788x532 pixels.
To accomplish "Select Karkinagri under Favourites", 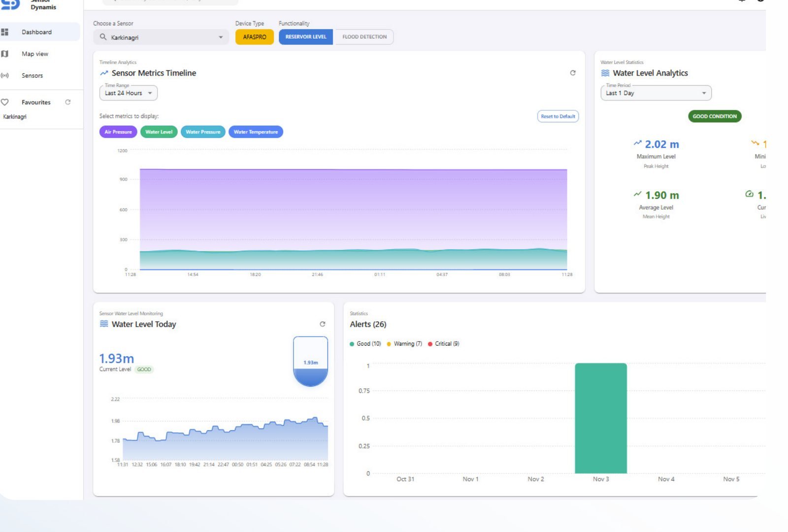I will 15,117.
